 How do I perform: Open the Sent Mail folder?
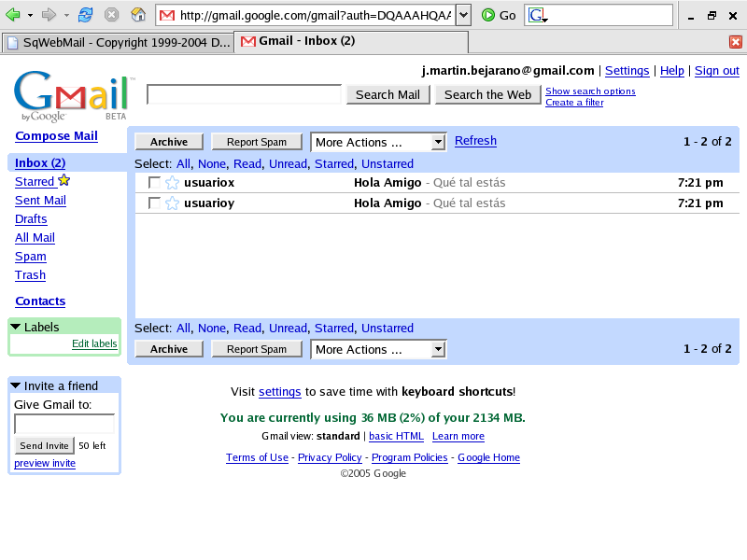pyautogui.click(x=40, y=201)
